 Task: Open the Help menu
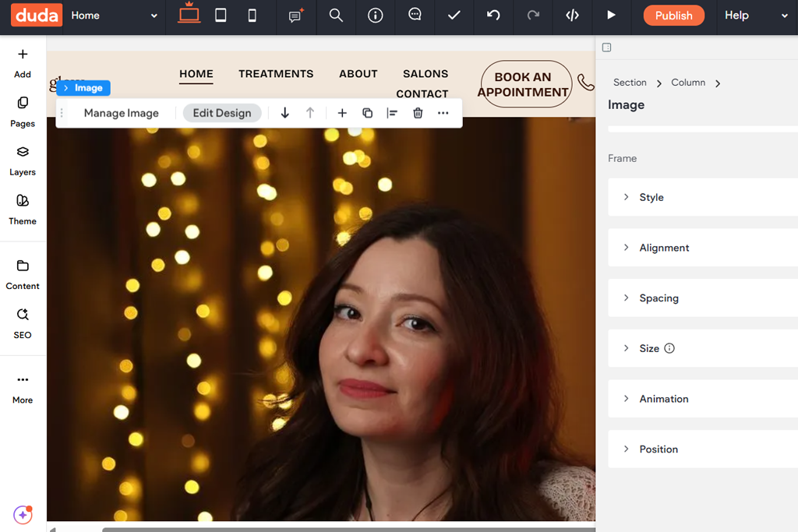click(x=756, y=16)
